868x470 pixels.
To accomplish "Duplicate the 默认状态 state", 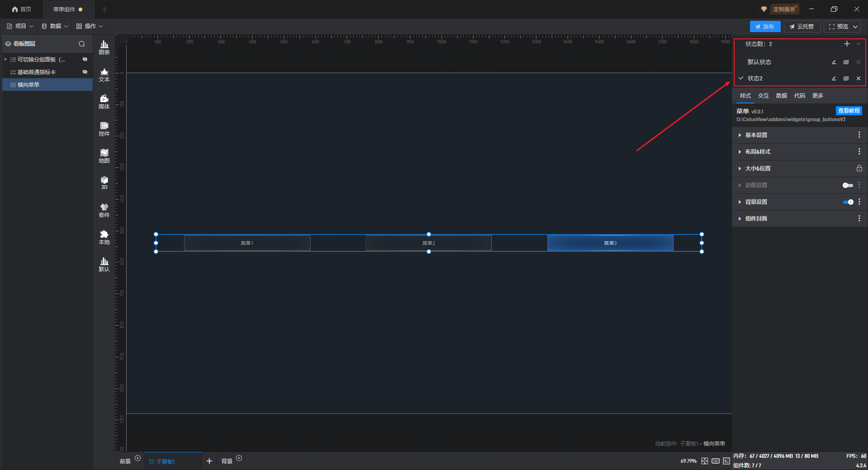I will coord(846,62).
